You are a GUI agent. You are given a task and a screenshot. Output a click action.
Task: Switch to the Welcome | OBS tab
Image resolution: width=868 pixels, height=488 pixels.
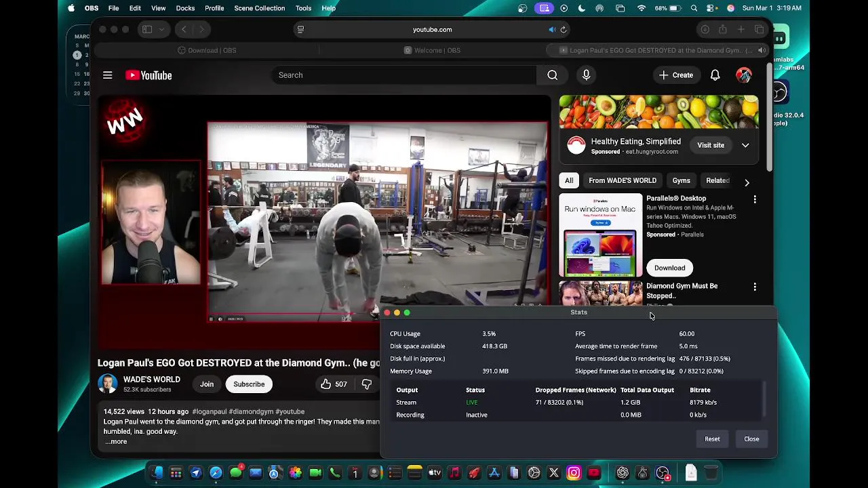click(x=432, y=50)
